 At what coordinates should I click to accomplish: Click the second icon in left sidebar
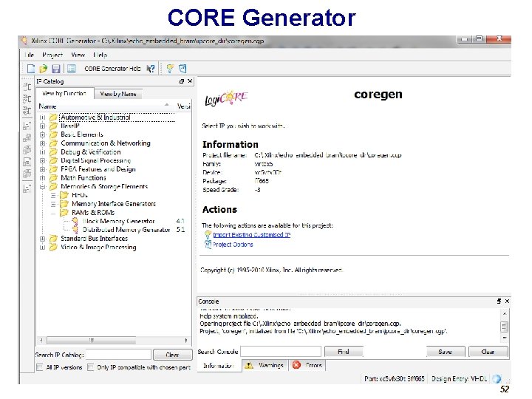point(27,99)
